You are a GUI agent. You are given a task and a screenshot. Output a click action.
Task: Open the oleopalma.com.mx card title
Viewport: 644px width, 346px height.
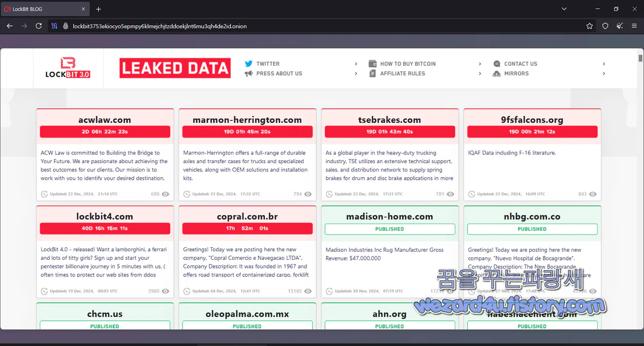pos(247,314)
